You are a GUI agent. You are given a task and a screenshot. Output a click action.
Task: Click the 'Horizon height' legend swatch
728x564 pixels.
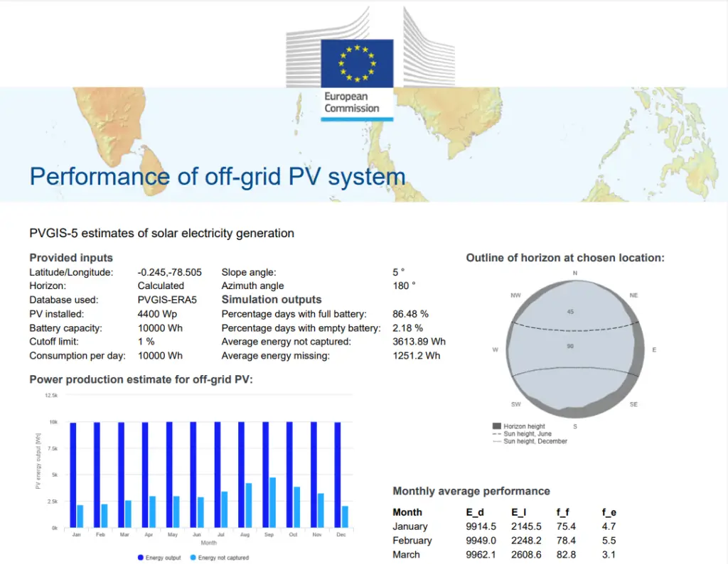[497, 425]
